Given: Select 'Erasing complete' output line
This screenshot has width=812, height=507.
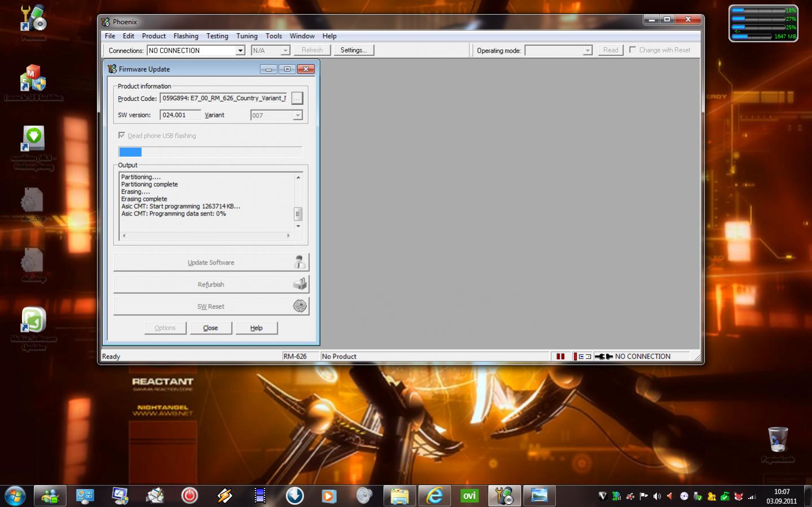Looking at the screenshot, I should (144, 199).
